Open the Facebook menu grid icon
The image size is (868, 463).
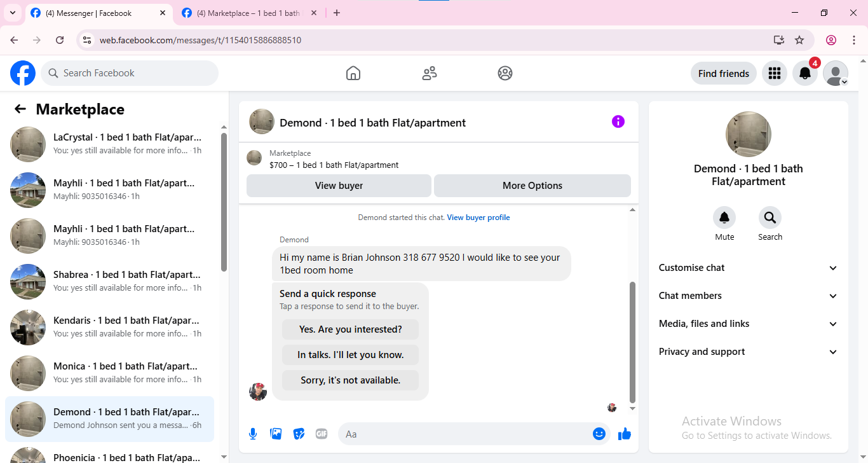tap(774, 73)
